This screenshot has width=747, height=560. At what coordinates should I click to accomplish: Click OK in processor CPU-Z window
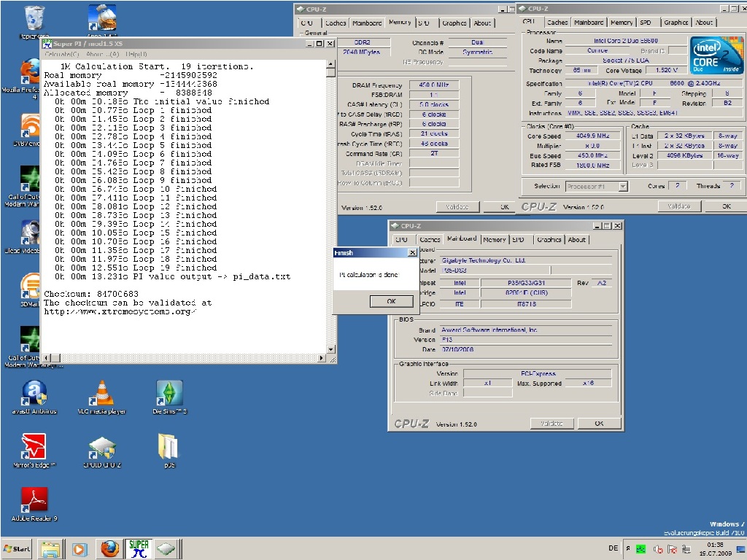point(726,206)
